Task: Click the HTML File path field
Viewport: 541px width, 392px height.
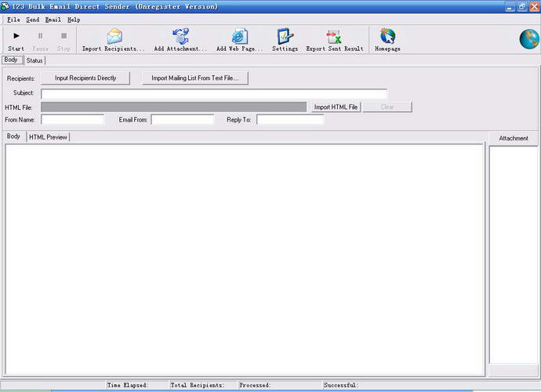Action: [x=173, y=107]
